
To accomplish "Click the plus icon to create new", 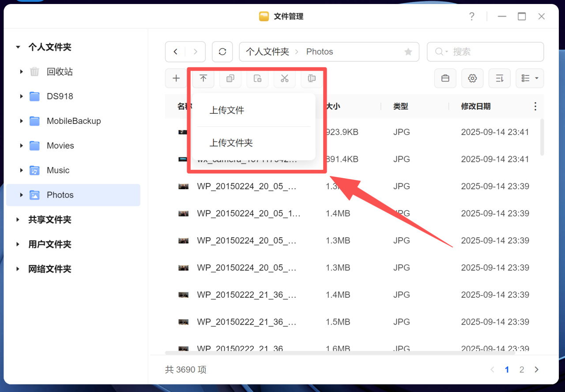I will point(176,78).
